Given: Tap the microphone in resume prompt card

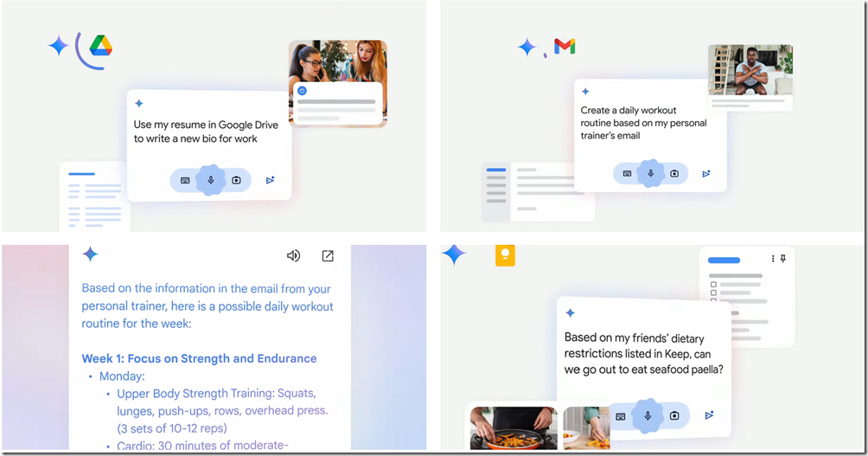Looking at the screenshot, I should click(x=210, y=180).
